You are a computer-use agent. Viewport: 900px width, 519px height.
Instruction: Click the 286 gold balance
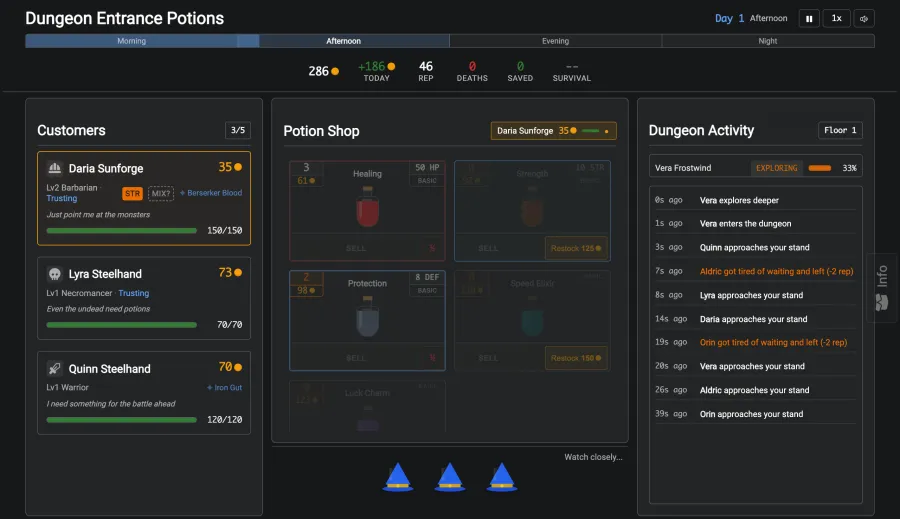pyautogui.click(x=323, y=71)
